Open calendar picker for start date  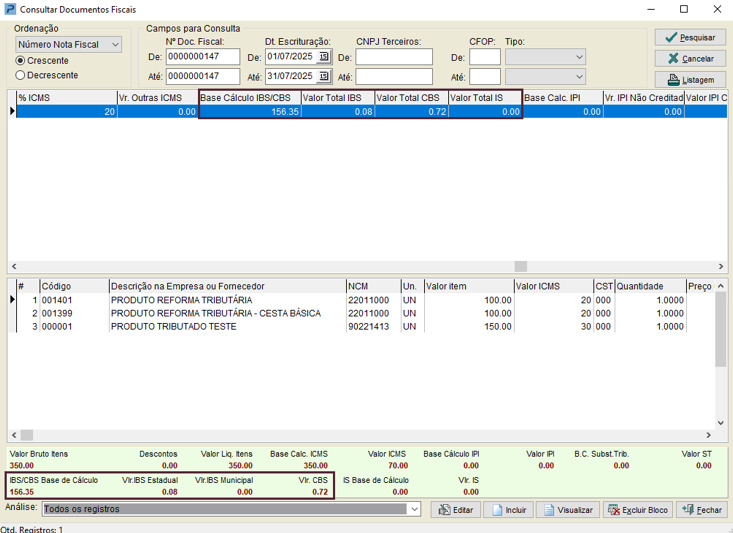(324, 57)
